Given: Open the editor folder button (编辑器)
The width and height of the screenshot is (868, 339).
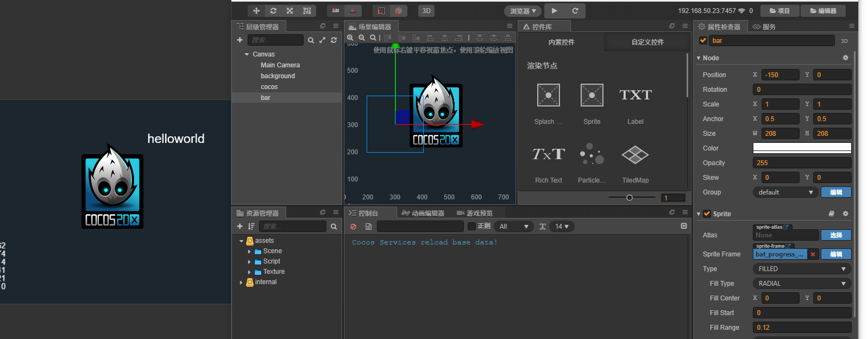Looking at the screenshot, I should (823, 11).
